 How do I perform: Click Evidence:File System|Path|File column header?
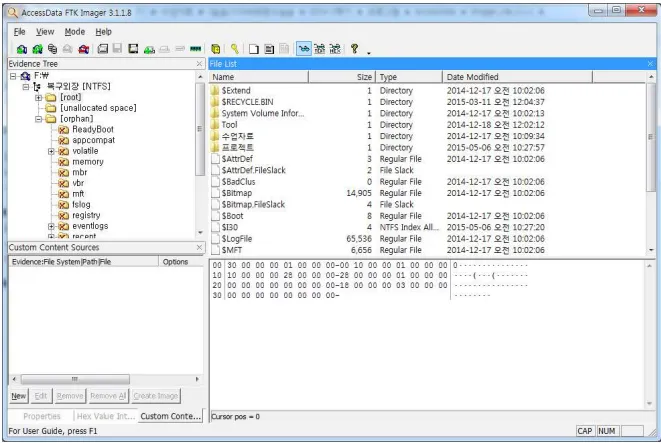pyautogui.click(x=84, y=262)
